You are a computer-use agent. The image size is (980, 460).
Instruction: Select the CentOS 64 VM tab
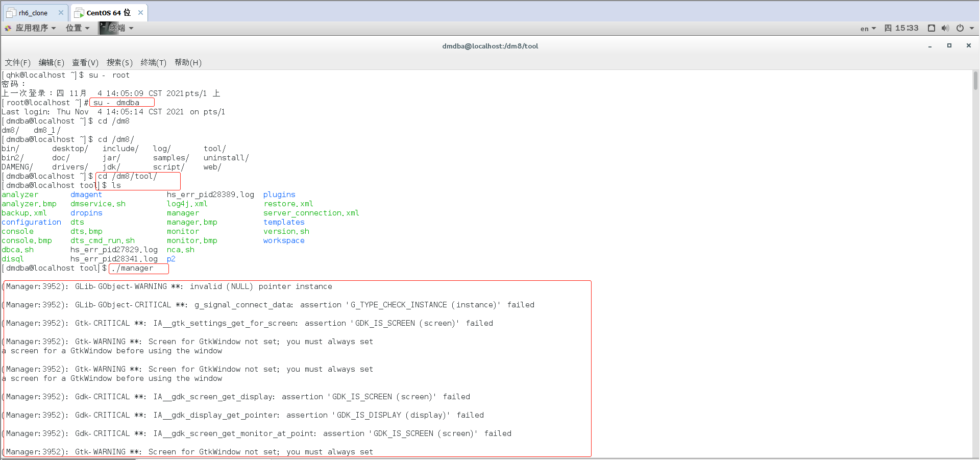point(108,13)
